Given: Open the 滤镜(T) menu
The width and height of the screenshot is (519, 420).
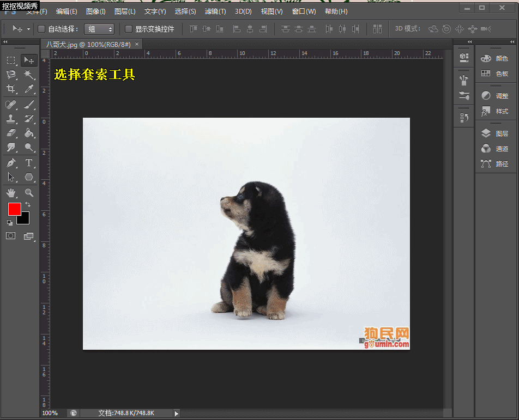Looking at the screenshot, I should [x=215, y=11].
